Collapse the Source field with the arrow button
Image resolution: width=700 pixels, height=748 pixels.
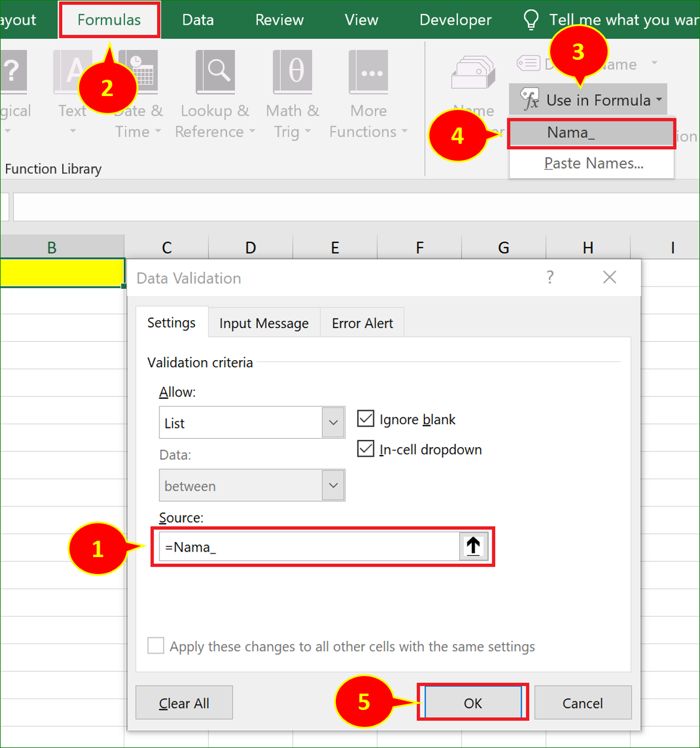[x=473, y=546]
